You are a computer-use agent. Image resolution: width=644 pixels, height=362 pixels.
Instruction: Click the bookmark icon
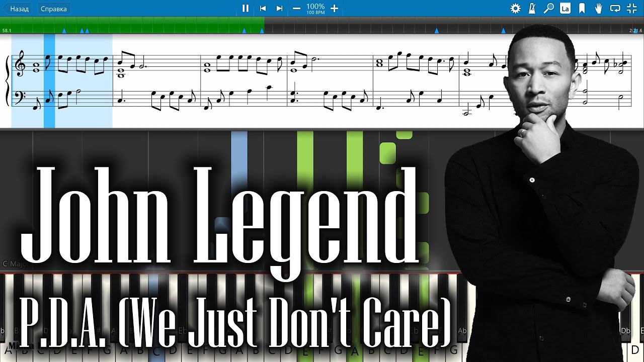[x=582, y=8]
